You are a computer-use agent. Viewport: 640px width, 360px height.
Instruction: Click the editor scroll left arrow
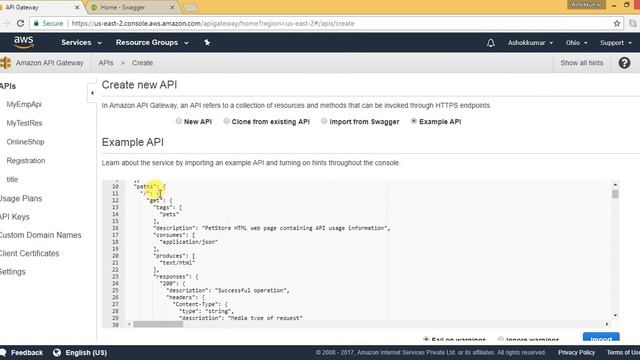[129, 324]
